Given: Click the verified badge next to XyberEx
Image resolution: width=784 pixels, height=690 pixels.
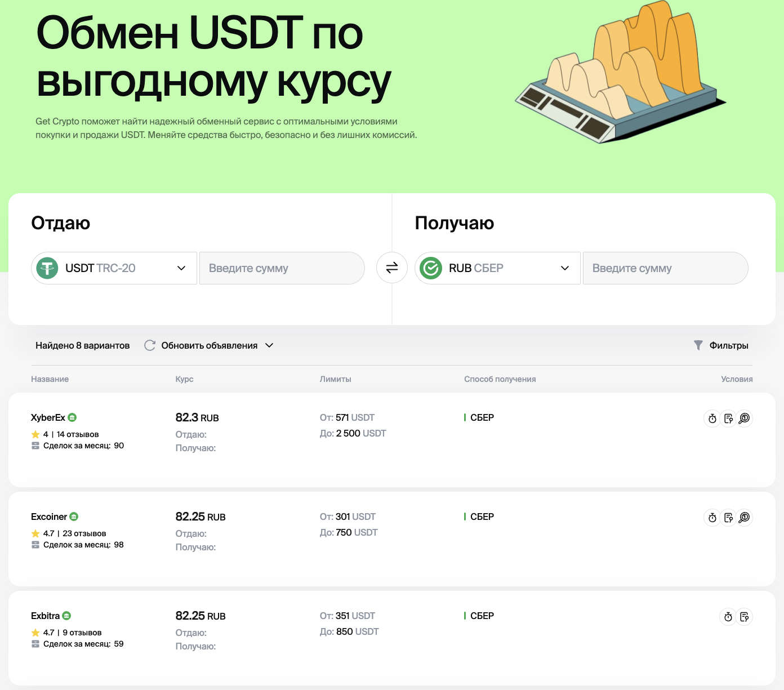Looking at the screenshot, I should (72, 417).
